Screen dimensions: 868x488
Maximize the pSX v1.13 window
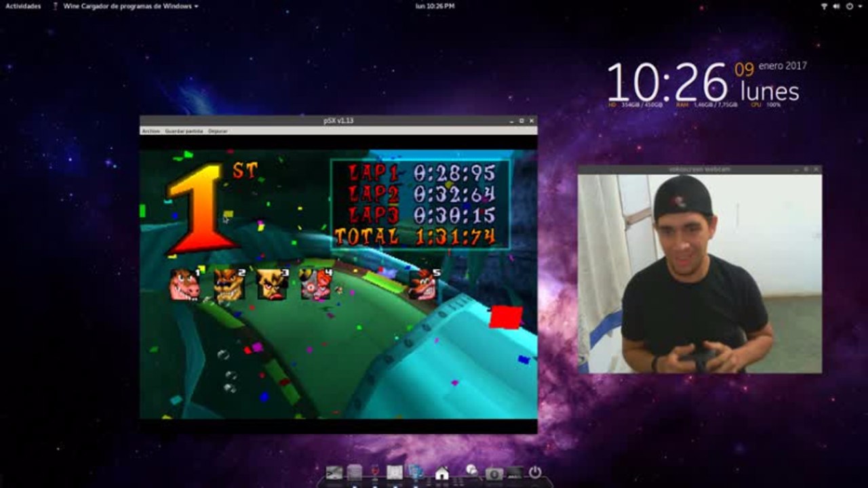(521, 121)
